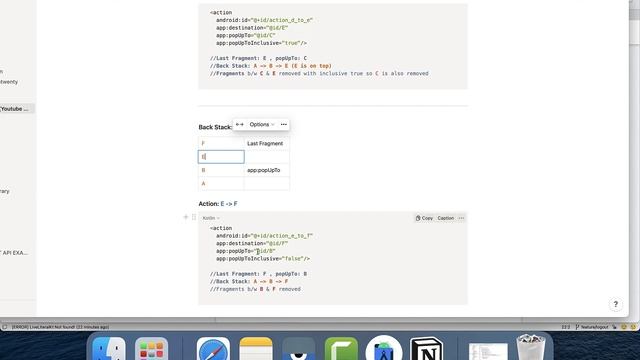Click the action_e_to_f id line in code
The height and width of the screenshot is (360, 640).
coord(264,236)
